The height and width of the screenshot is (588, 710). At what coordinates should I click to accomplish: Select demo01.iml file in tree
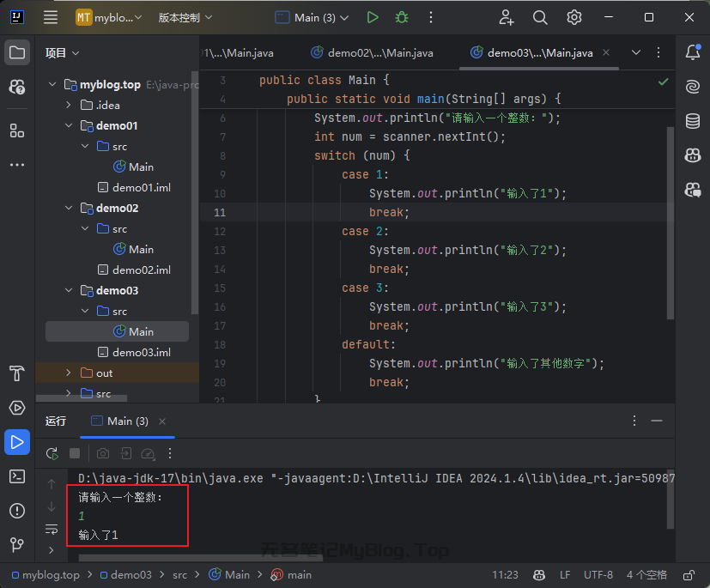[x=135, y=187]
